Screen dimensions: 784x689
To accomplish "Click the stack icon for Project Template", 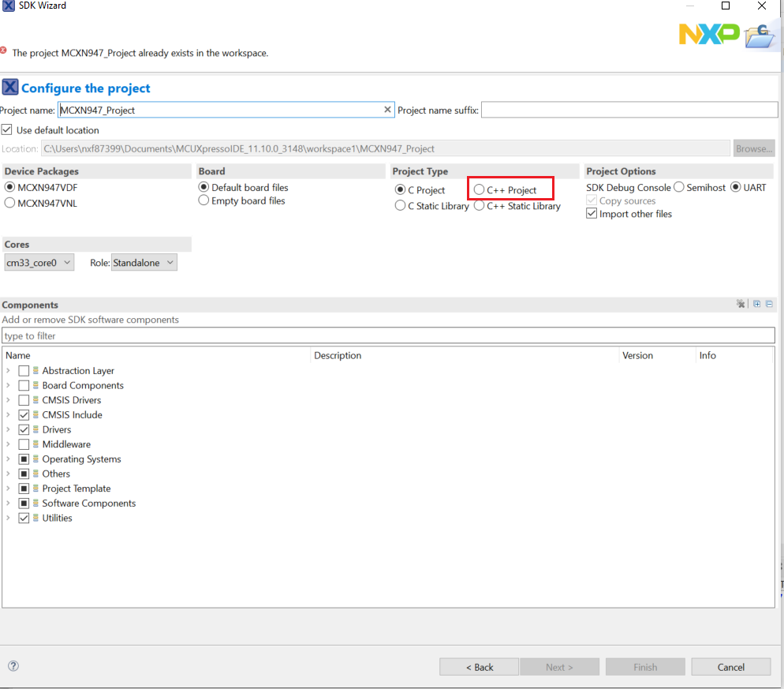I will click(35, 488).
